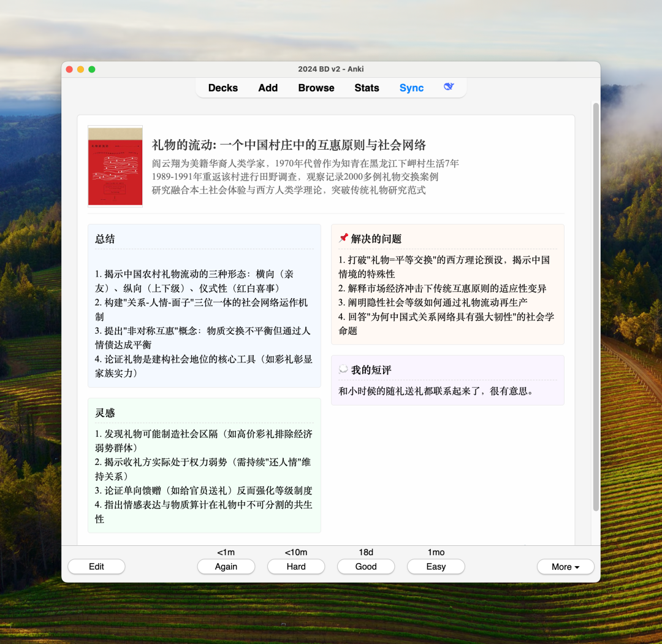Image resolution: width=662 pixels, height=644 pixels.
Task: Rate the card as Good
Action: click(366, 567)
